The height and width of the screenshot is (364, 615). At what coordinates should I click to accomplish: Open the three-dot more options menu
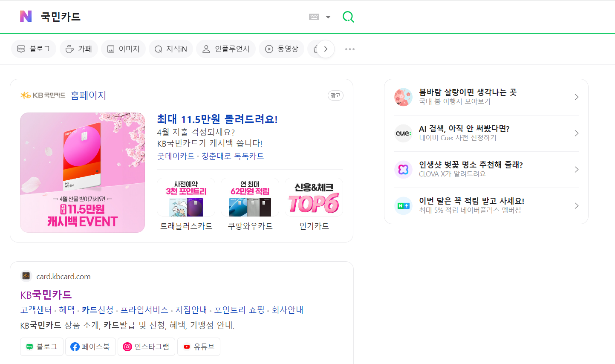click(x=350, y=49)
